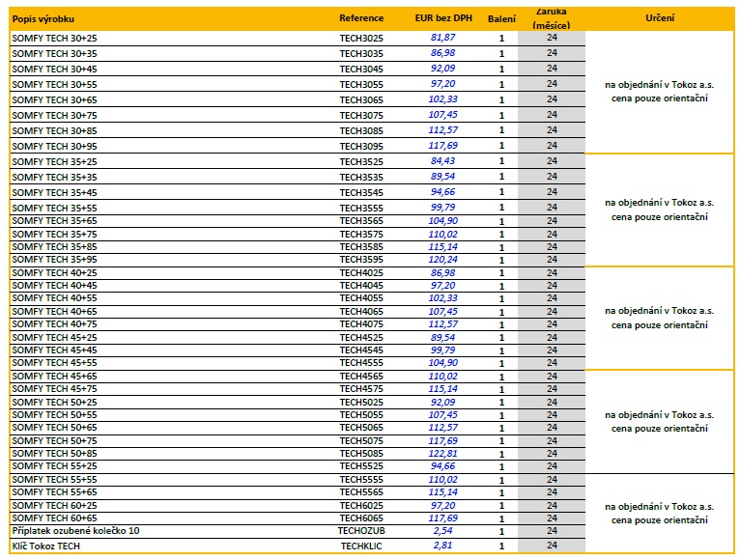Image resolution: width=740 pixels, height=560 pixels.
Task: Select reference TECHOZUB
Action: [x=361, y=531]
